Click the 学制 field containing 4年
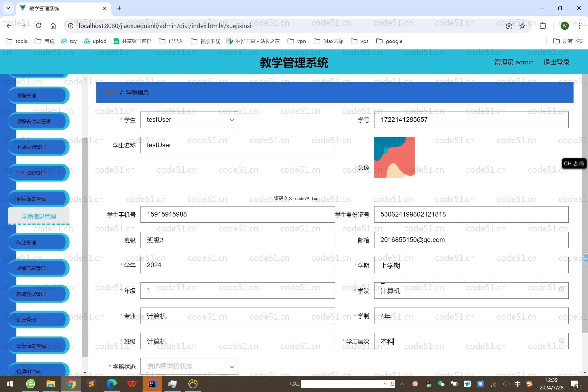 click(471, 316)
